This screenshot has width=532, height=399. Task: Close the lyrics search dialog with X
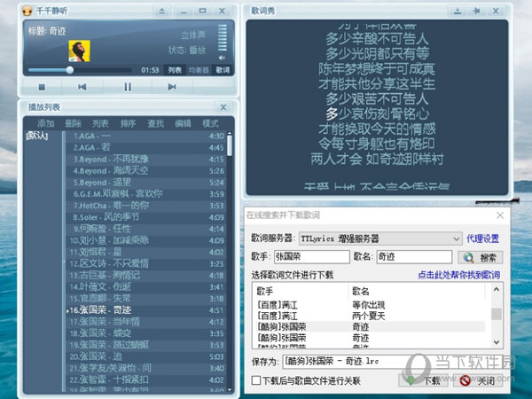click(500, 215)
